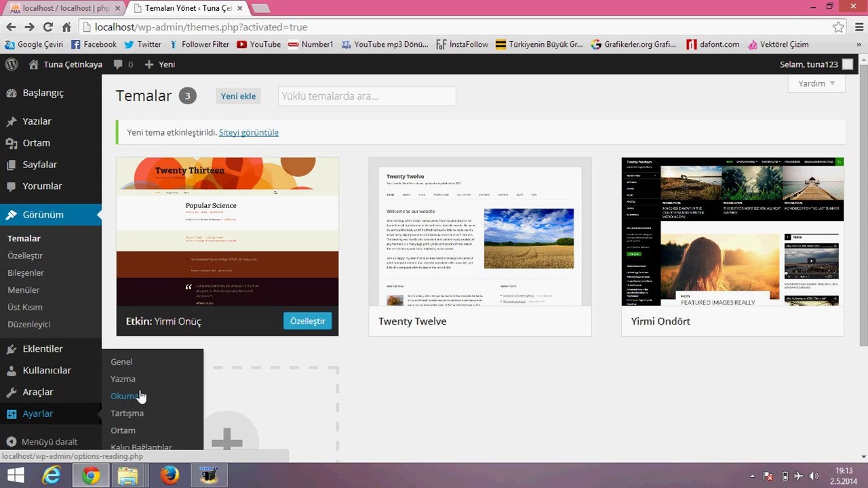Open the Windows Start button
The width and height of the screenshot is (868, 488).
15,476
